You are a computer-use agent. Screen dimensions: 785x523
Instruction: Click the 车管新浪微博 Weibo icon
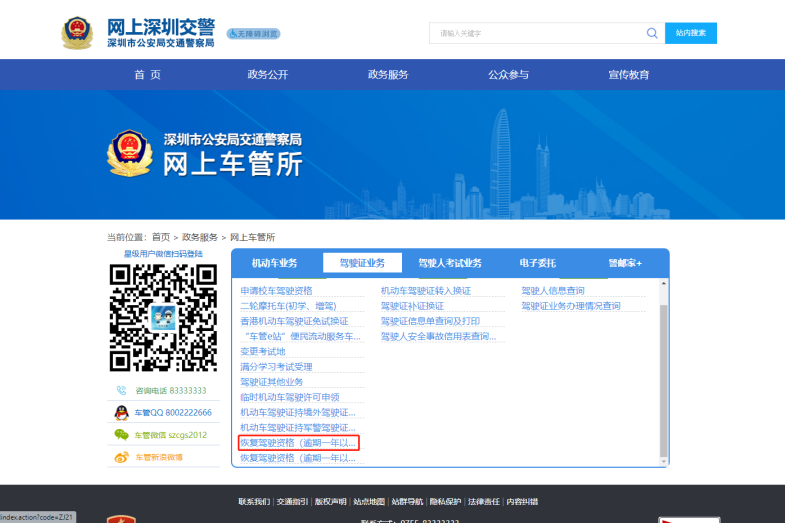pos(121,457)
